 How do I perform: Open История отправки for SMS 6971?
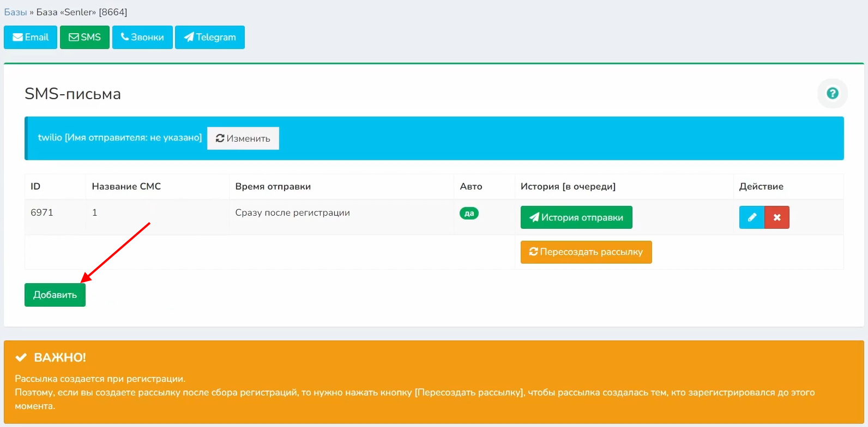coord(576,217)
